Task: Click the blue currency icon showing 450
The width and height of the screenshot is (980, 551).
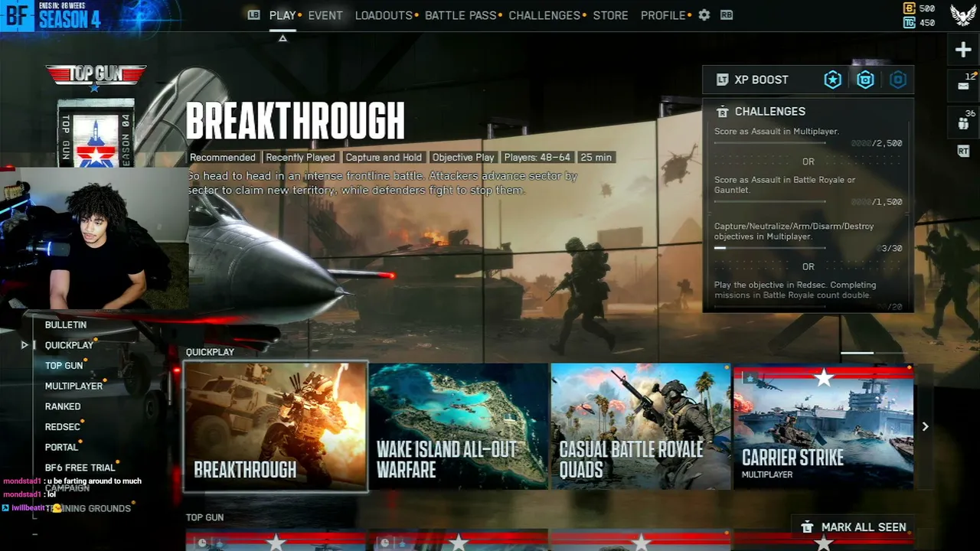Action: (x=909, y=23)
